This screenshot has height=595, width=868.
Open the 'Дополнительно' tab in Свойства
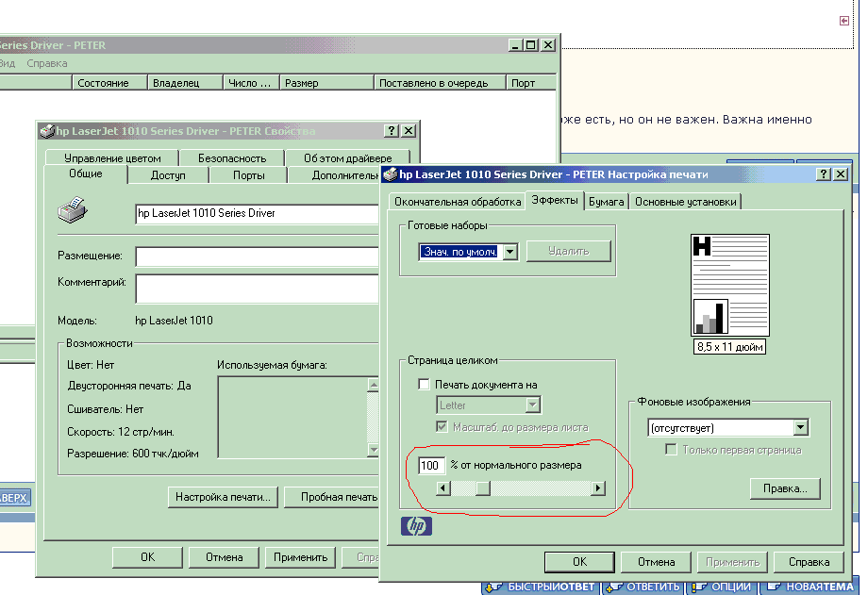pyautogui.click(x=335, y=175)
